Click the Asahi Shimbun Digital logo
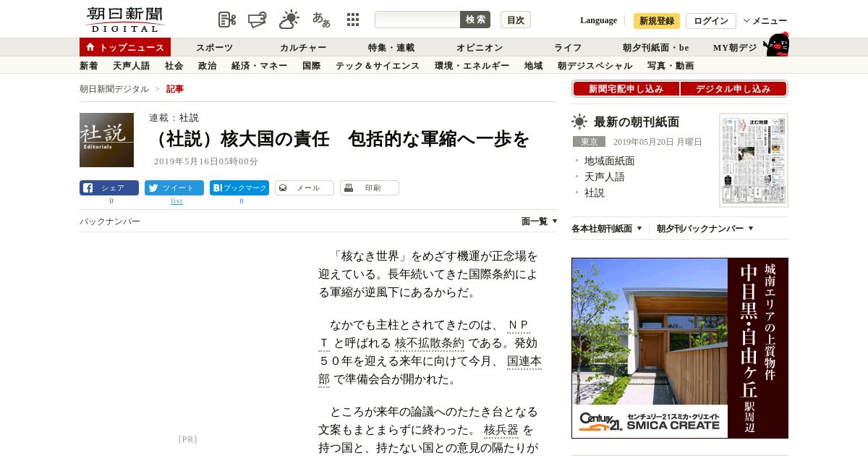Viewport: 868px width, 456px height. point(124,20)
